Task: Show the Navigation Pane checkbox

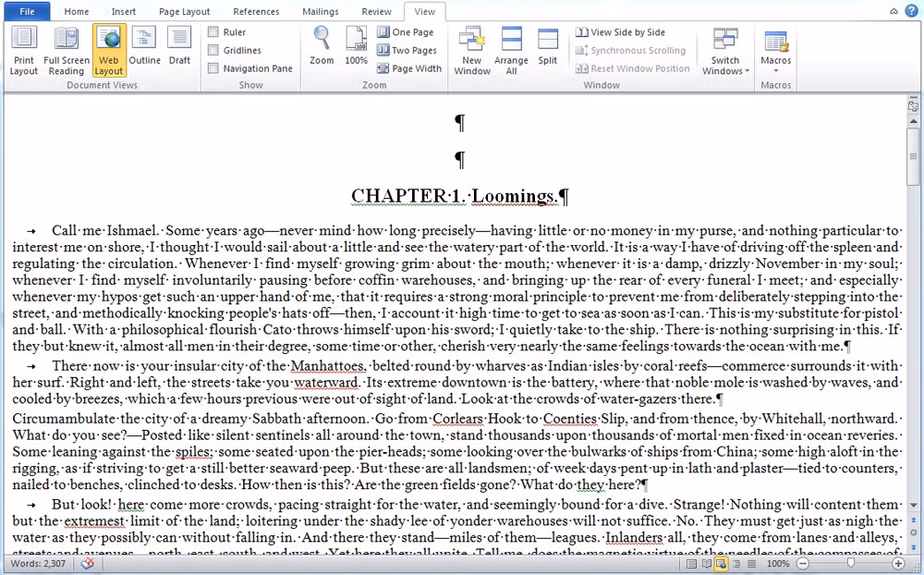Action: point(213,68)
